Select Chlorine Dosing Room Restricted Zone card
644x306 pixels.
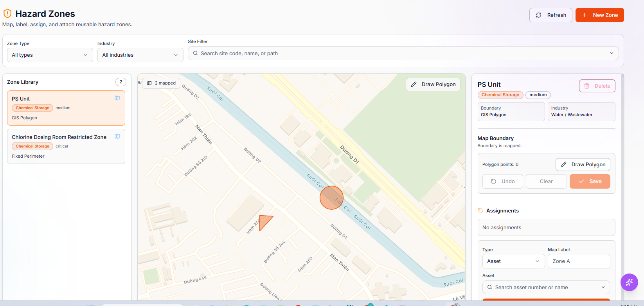[x=66, y=146]
